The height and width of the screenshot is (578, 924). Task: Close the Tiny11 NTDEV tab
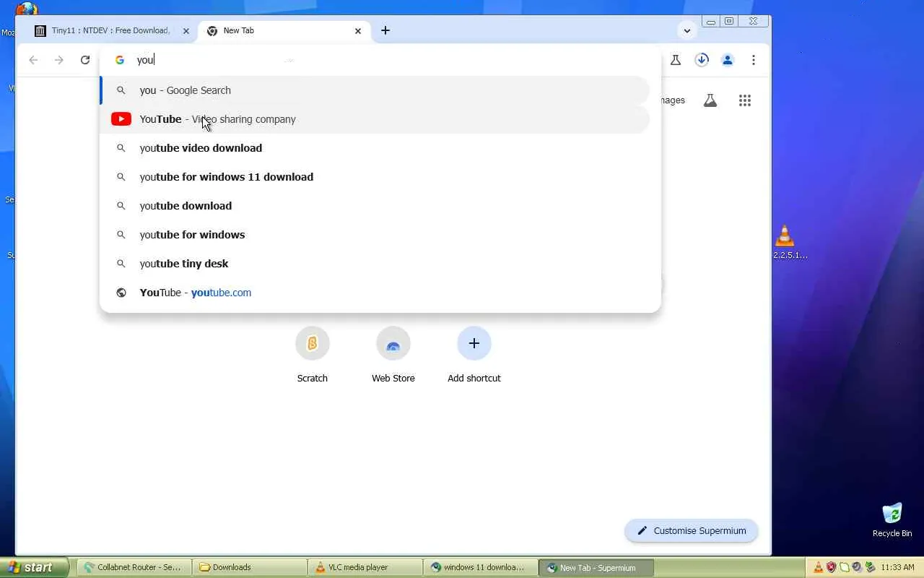pyautogui.click(x=186, y=31)
